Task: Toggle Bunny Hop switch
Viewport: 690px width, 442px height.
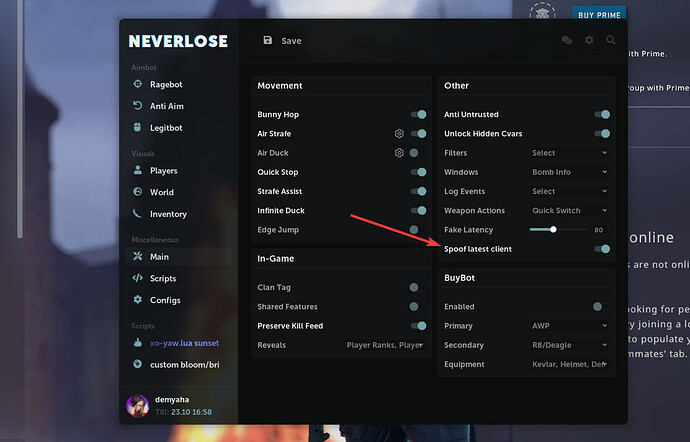Action: click(x=418, y=114)
